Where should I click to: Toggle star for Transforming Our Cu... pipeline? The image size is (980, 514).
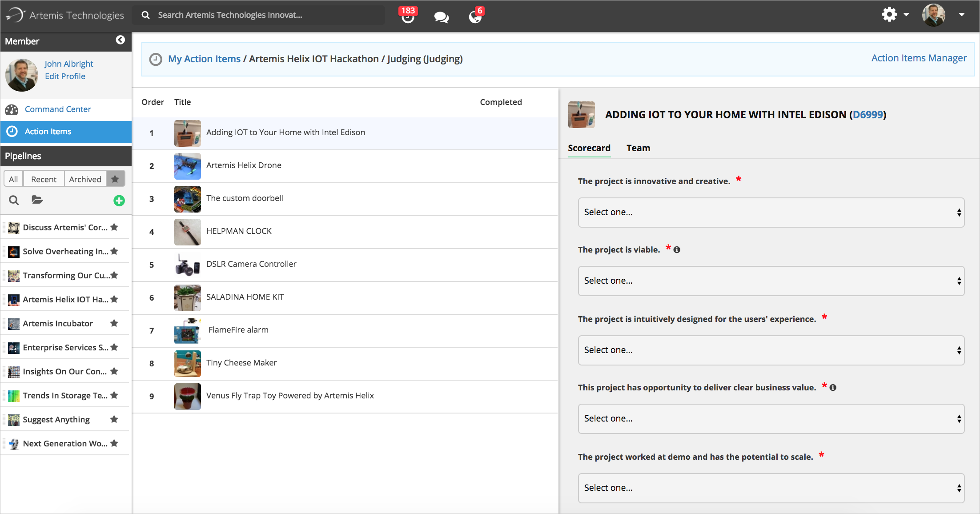pyautogui.click(x=114, y=275)
